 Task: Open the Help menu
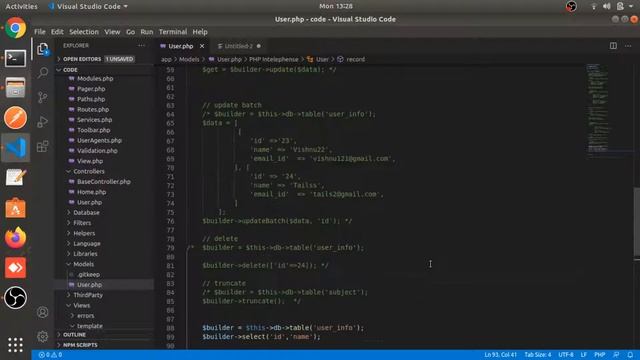(x=200, y=32)
